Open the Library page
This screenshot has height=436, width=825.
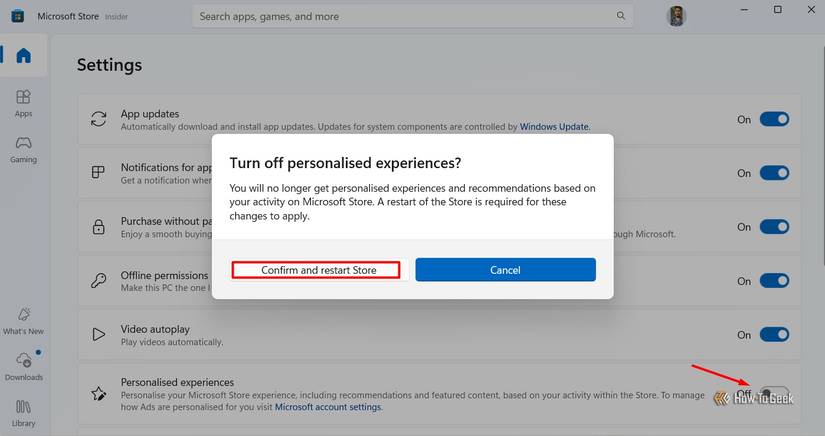(24, 413)
